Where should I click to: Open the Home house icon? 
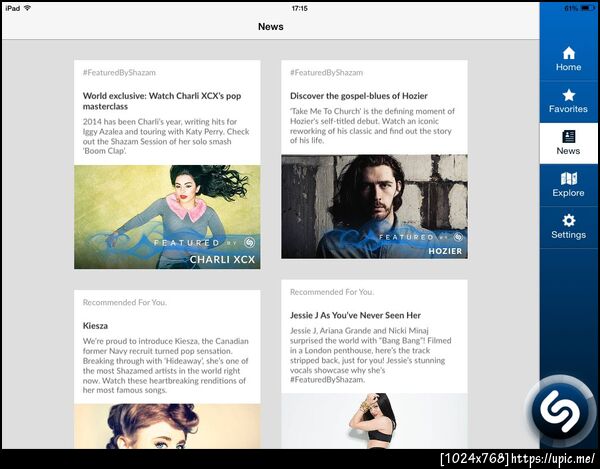click(x=569, y=53)
